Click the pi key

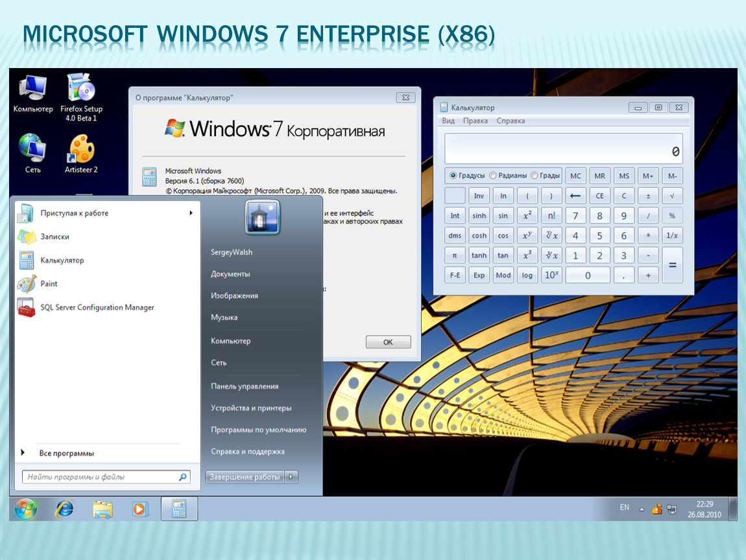click(x=455, y=255)
